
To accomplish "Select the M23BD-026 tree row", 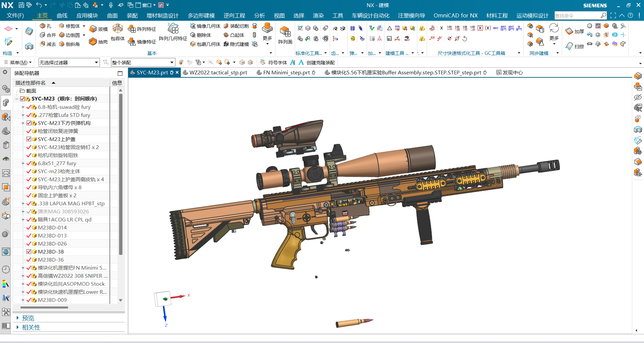I will (52, 244).
